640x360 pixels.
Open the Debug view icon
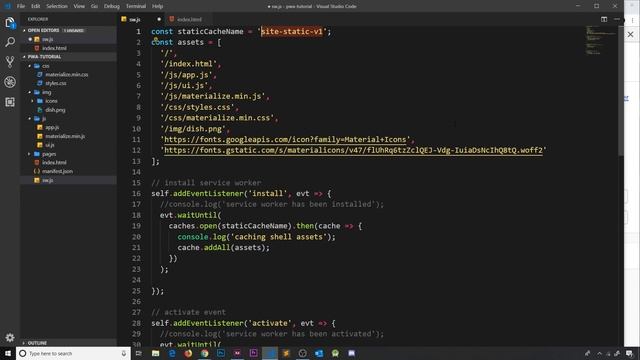pyautogui.click(x=10, y=82)
